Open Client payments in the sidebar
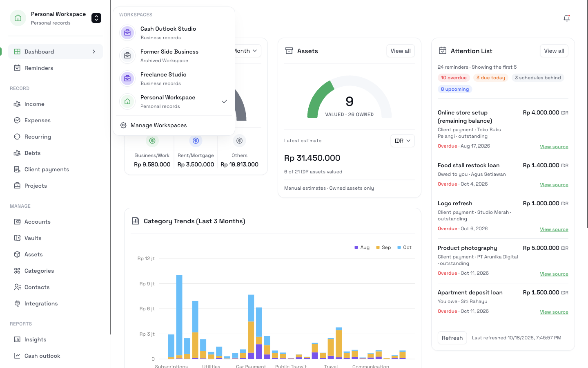Viewport: 588px width, 368px height. [56, 169]
